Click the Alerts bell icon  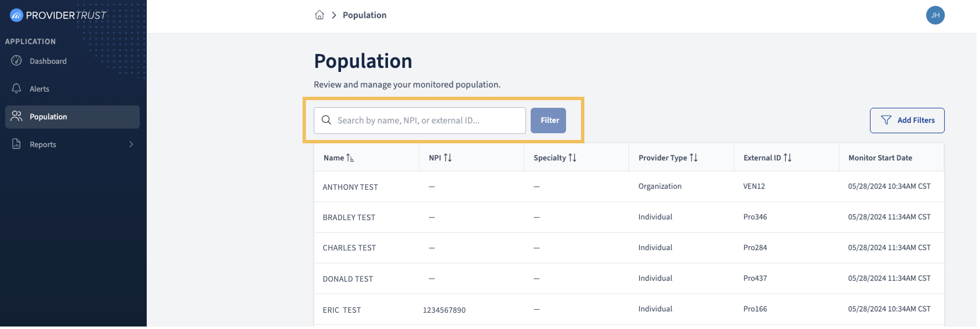(17, 88)
